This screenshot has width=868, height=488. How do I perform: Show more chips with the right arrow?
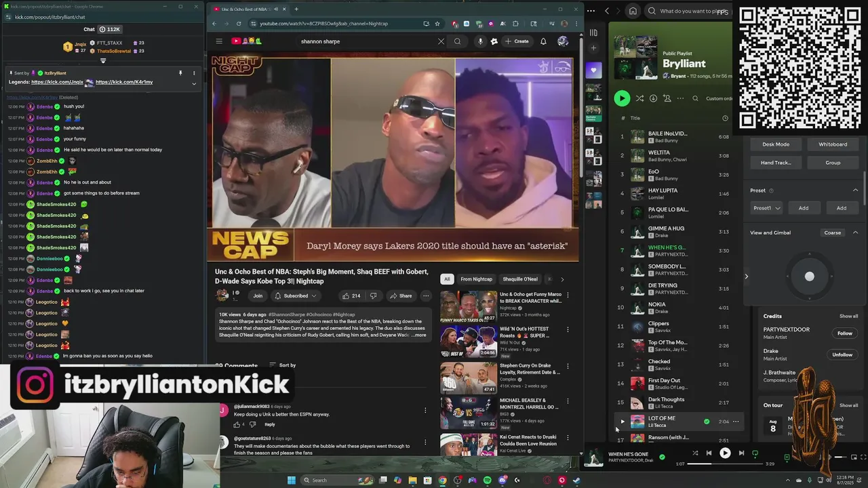pyautogui.click(x=561, y=279)
